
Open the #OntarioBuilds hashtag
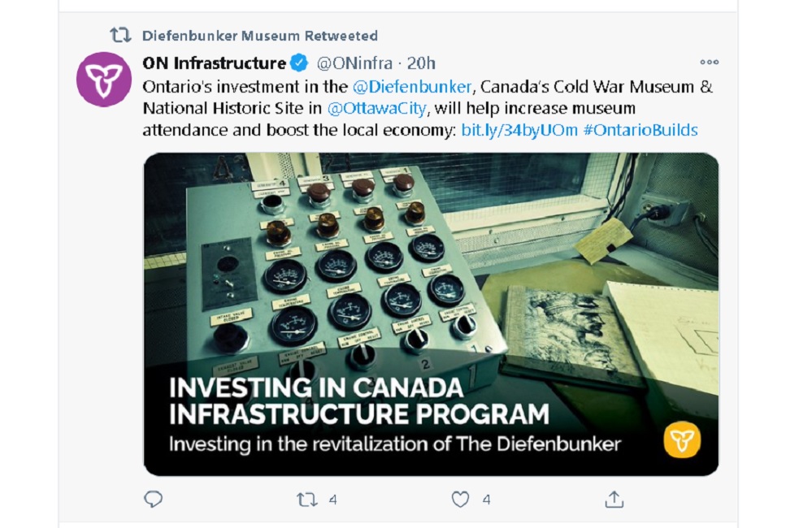point(640,130)
